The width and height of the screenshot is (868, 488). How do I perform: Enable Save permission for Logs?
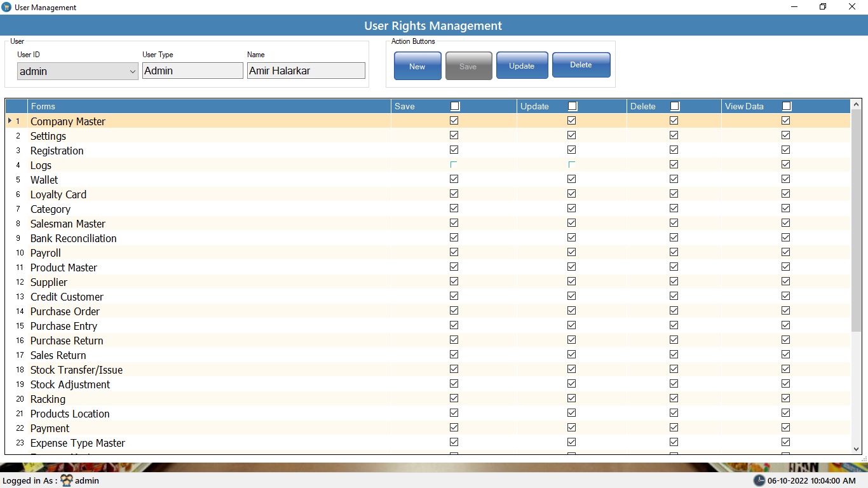454,165
